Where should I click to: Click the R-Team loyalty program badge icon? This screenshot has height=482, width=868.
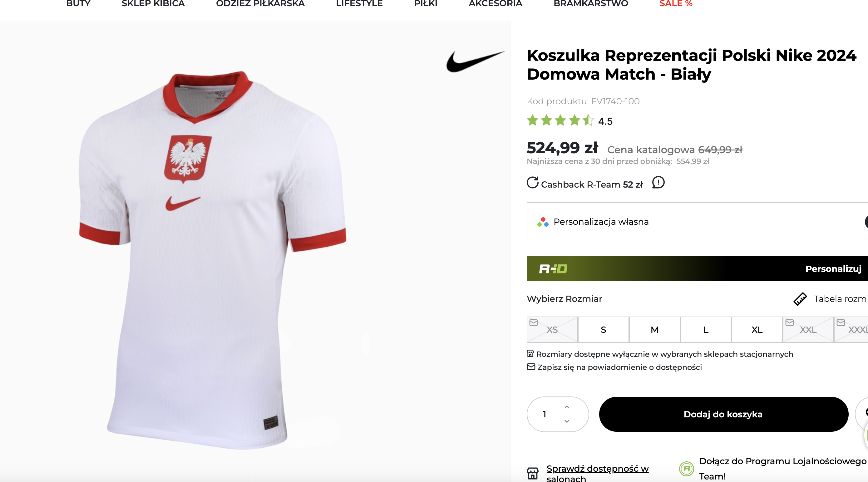686,469
